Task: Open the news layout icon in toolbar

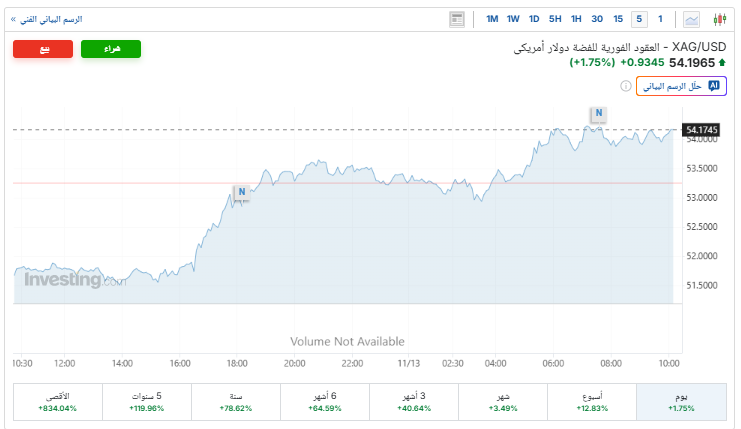Action: (x=457, y=19)
